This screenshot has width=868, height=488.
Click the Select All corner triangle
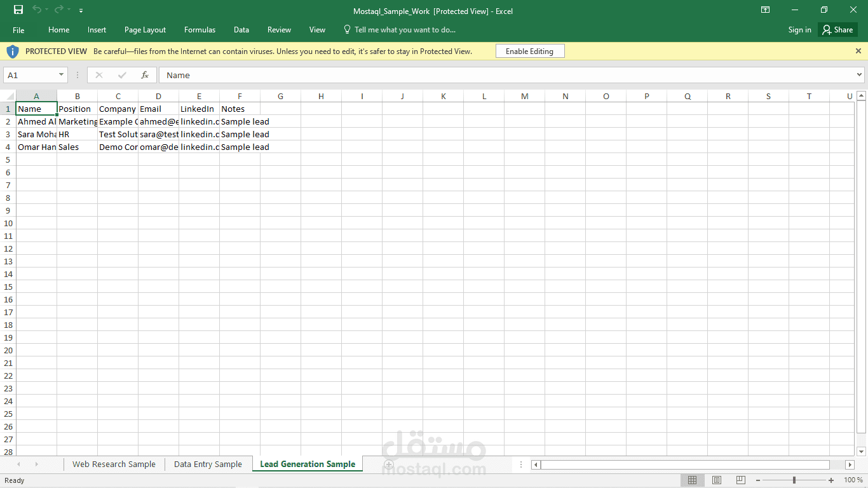tap(8, 96)
